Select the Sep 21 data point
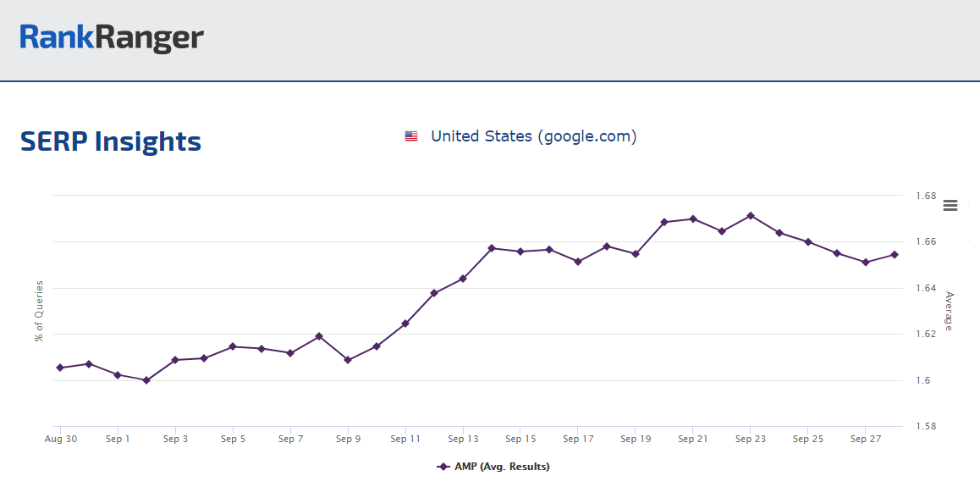 [x=693, y=219]
